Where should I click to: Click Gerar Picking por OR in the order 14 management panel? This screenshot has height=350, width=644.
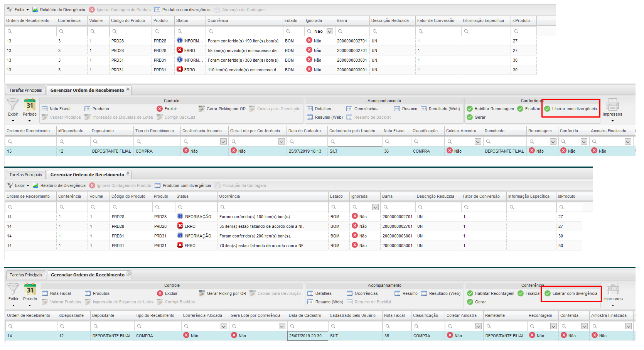click(223, 293)
